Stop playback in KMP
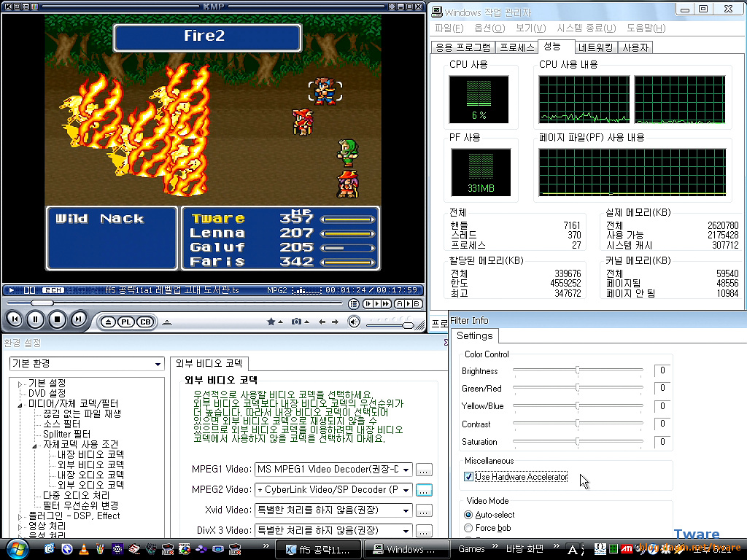This screenshot has height=560, width=747. 57,319
